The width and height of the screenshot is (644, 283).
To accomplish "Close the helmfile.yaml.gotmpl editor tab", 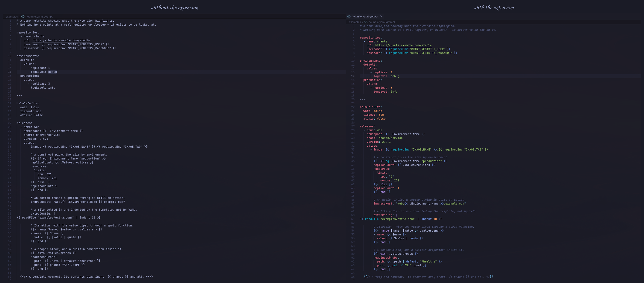I will tap(381, 16).
